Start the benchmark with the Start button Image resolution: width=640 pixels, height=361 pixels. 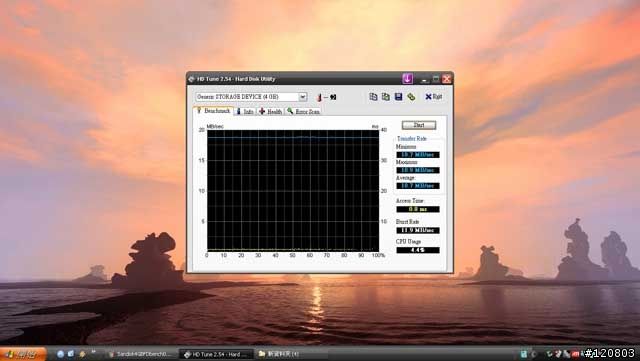[419, 125]
